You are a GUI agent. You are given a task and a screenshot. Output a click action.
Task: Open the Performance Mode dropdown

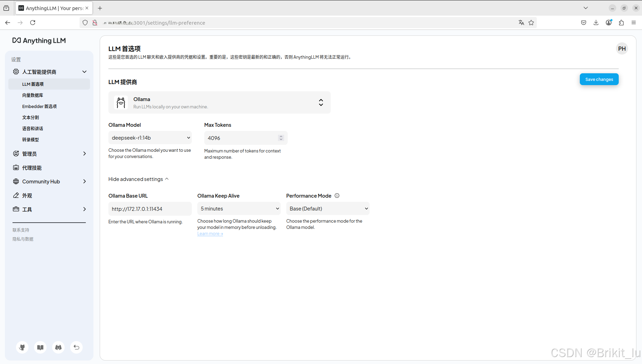click(328, 208)
